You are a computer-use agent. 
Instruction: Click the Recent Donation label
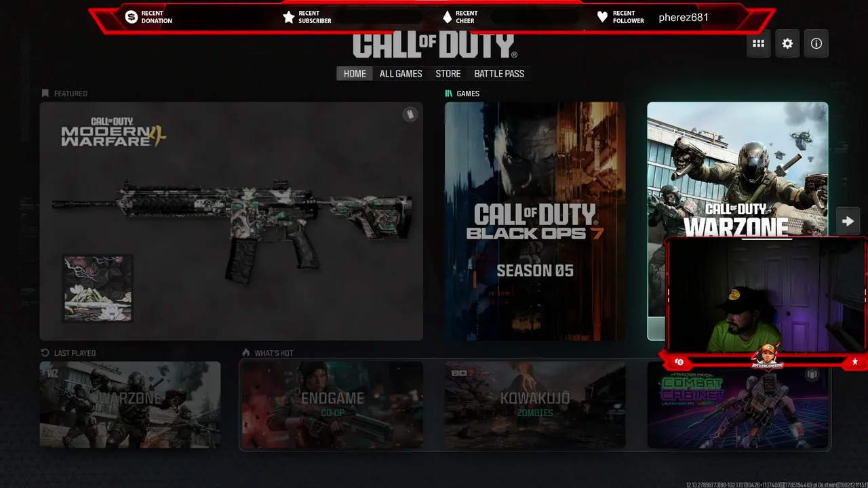157,17
